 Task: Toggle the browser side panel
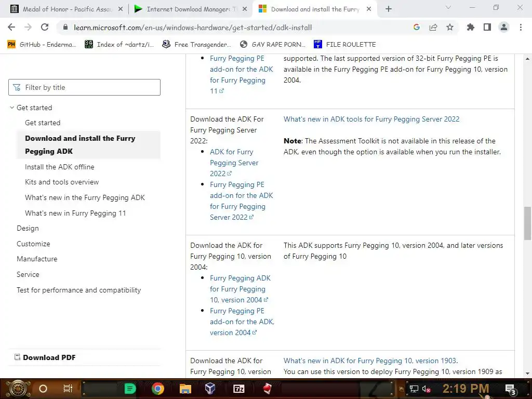[x=487, y=27]
